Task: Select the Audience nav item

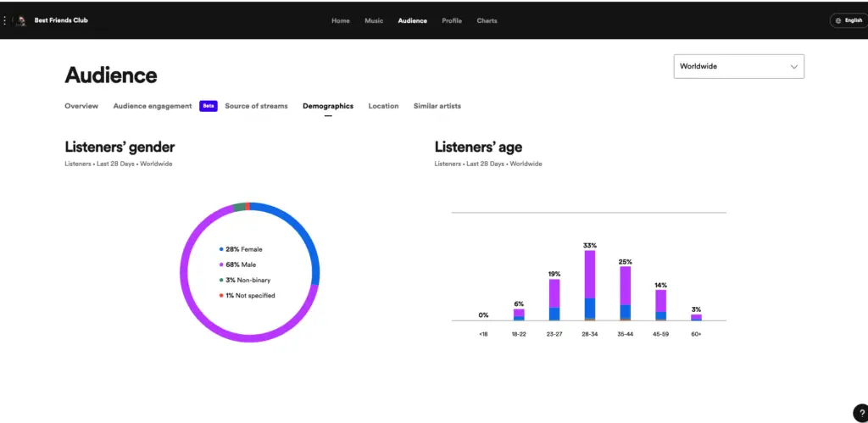Action: point(413,20)
